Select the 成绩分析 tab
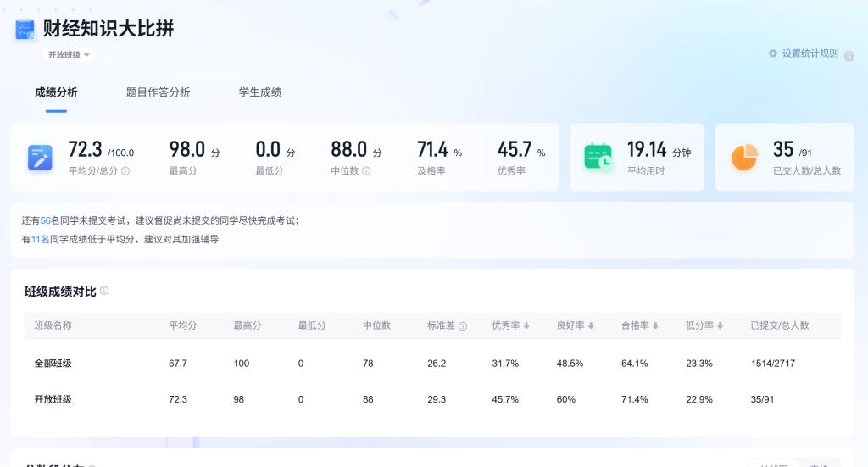 point(56,92)
